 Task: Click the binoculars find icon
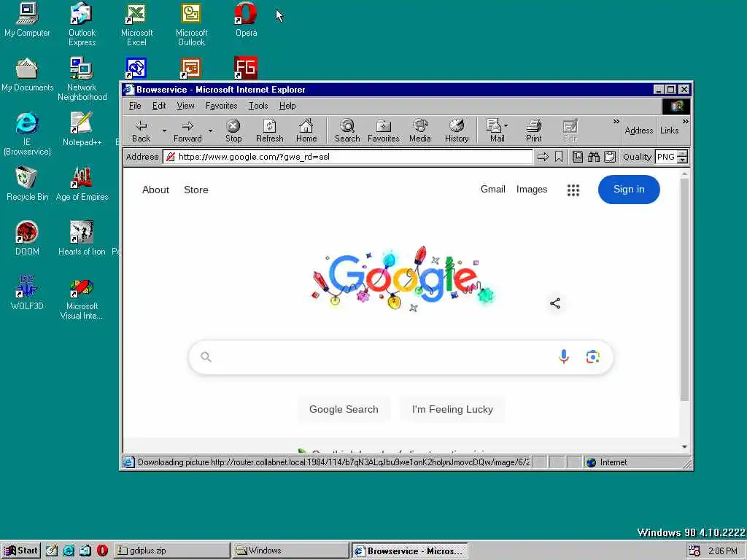pyautogui.click(x=594, y=157)
